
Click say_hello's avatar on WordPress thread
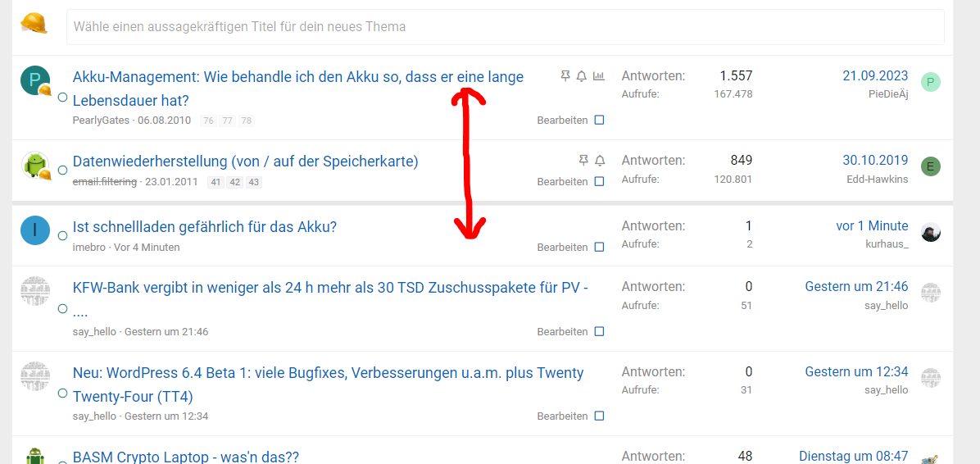(35, 375)
